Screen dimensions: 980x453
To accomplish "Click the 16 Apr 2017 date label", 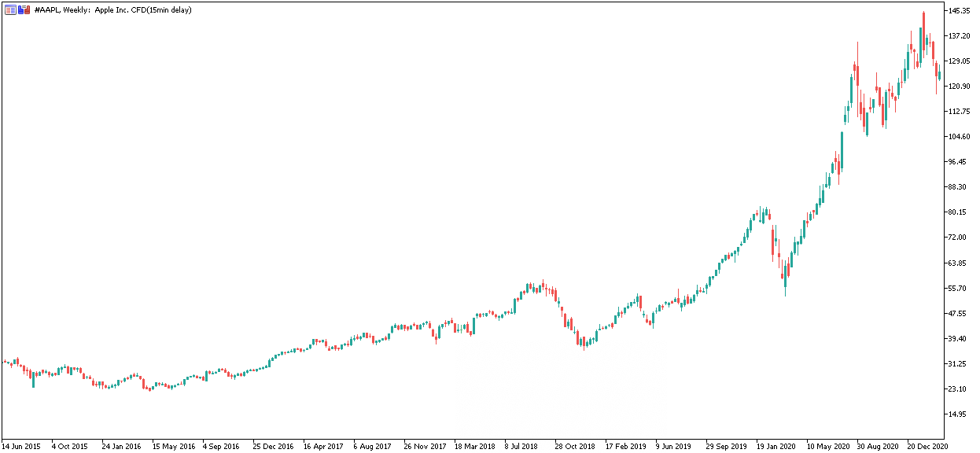I will pos(323,445).
